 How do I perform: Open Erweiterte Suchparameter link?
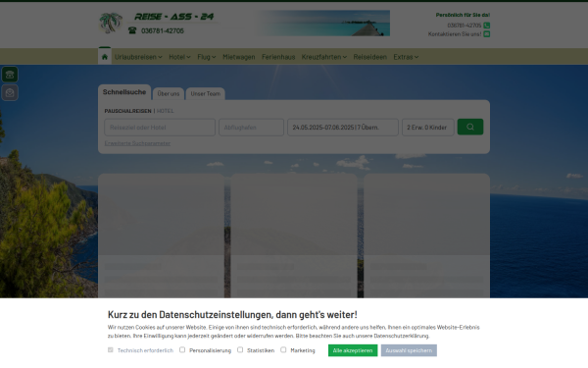tap(137, 143)
